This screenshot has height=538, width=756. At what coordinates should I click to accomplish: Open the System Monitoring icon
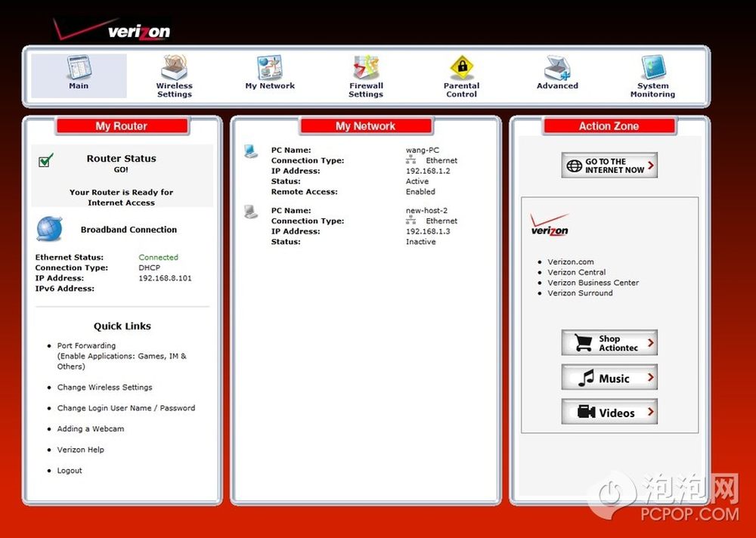(653, 67)
